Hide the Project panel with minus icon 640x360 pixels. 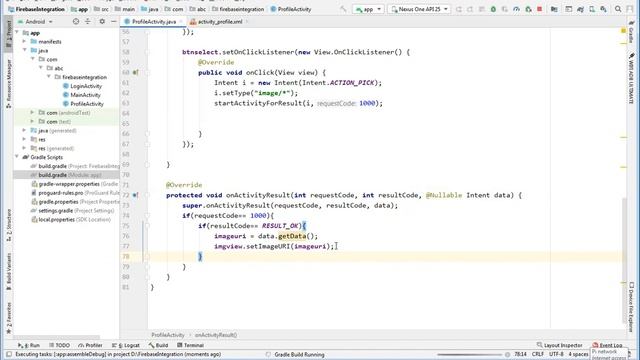point(113,21)
